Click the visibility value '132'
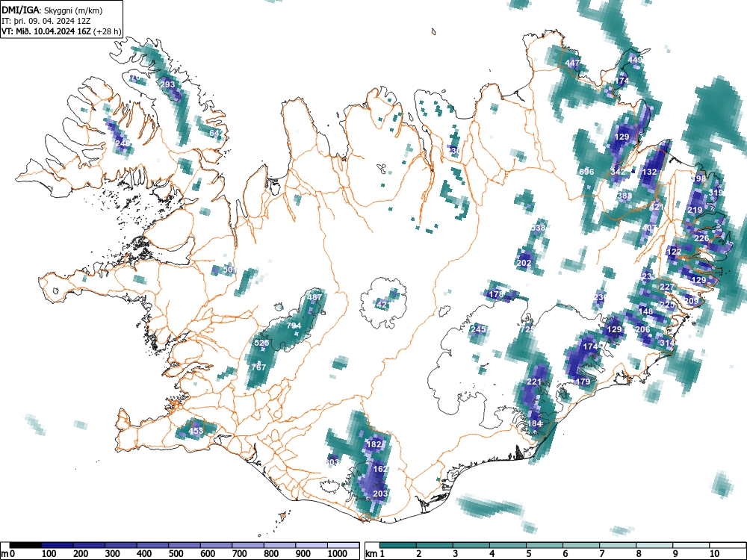Image resolution: width=747 pixels, height=560 pixels. click(649, 172)
